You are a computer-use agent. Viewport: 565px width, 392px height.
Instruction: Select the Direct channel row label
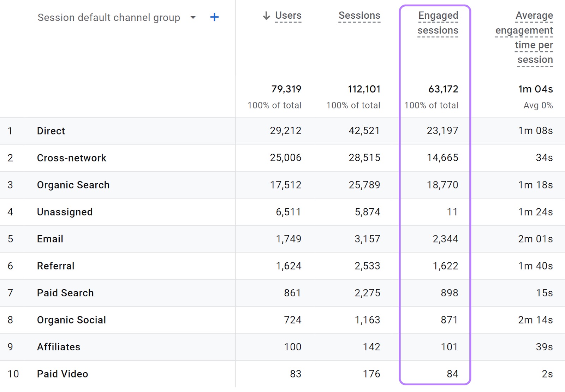(x=51, y=131)
